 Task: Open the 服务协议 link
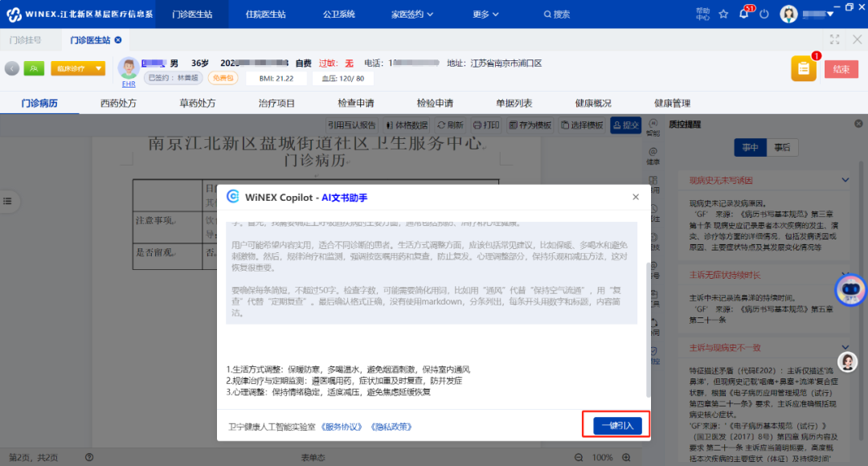(x=342, y=427)
